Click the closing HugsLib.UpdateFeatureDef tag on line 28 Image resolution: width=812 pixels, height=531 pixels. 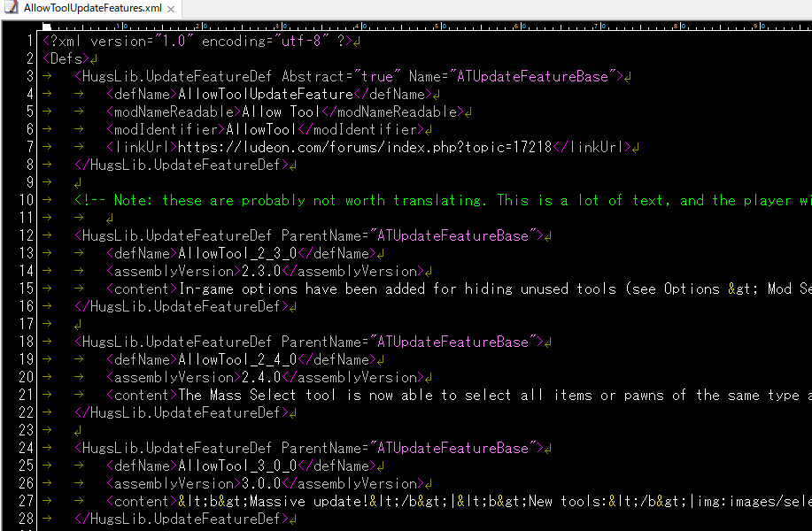coord(182,518)
